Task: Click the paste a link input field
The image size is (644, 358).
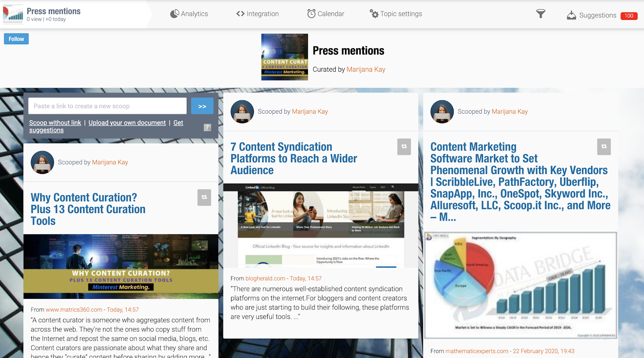Action: [107, 106]
